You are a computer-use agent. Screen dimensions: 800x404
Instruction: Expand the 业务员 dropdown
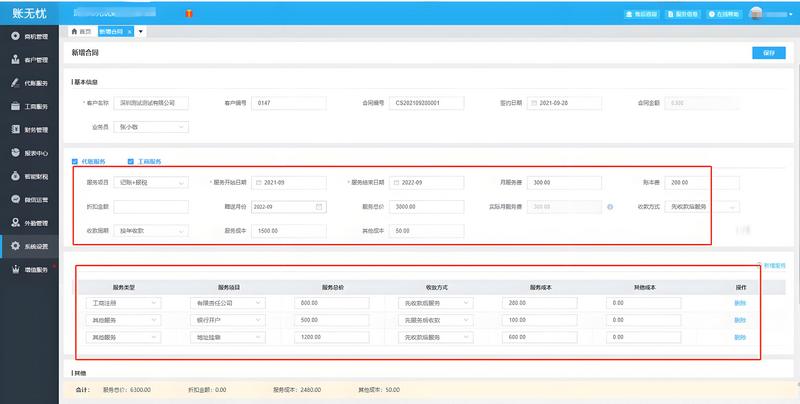[x=152, y=127]
